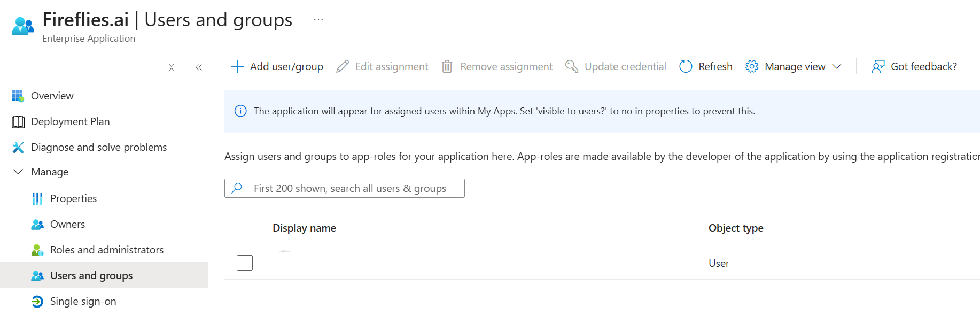
Task: Collapse the Manage section chevron
Action: [x=18, y=172]
